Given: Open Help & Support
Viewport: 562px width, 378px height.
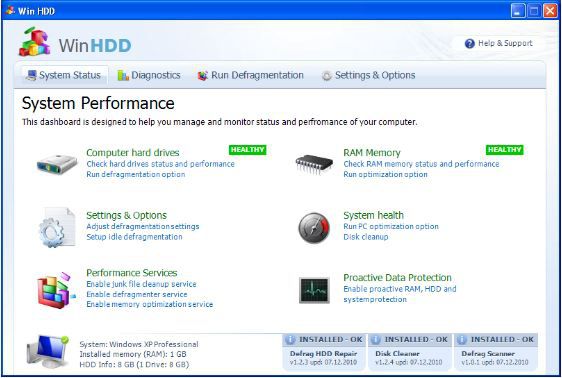Looking at the screenshot, I should pos(498,43).
